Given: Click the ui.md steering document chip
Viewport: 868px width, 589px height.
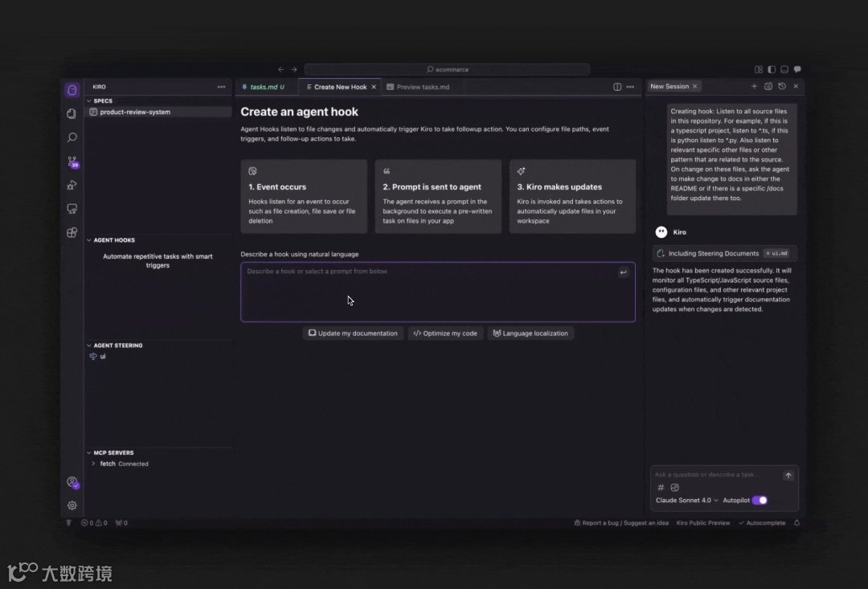Looking at the screenshot, I should click(776, 254).
